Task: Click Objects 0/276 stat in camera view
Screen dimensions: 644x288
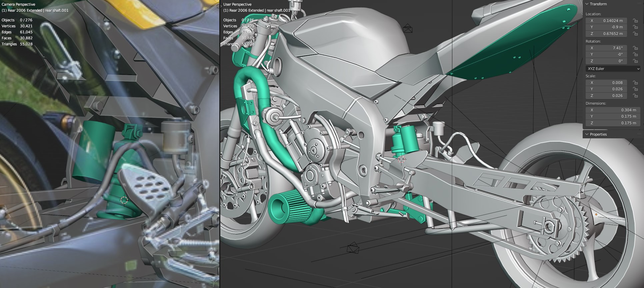Action: point(17,20)
